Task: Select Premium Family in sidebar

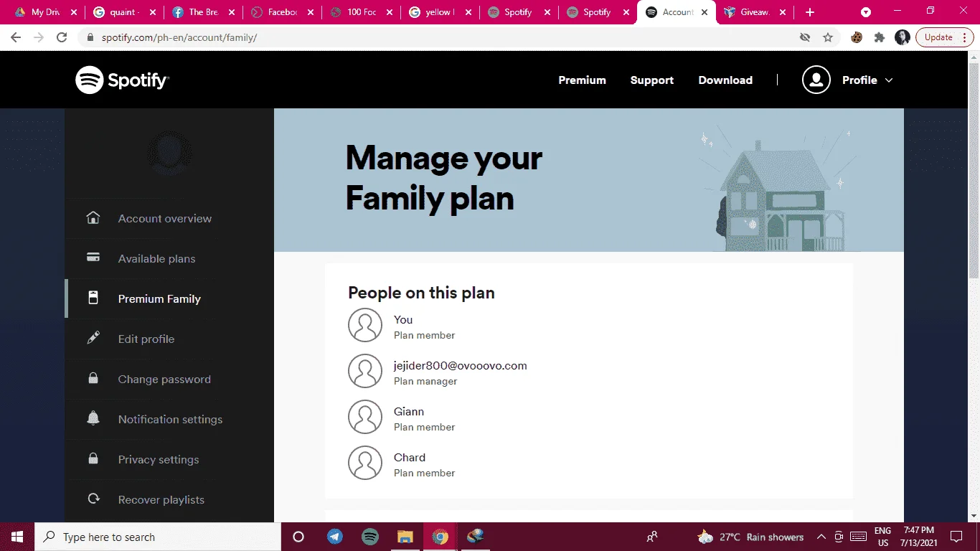Action: (x=159, y=298)
